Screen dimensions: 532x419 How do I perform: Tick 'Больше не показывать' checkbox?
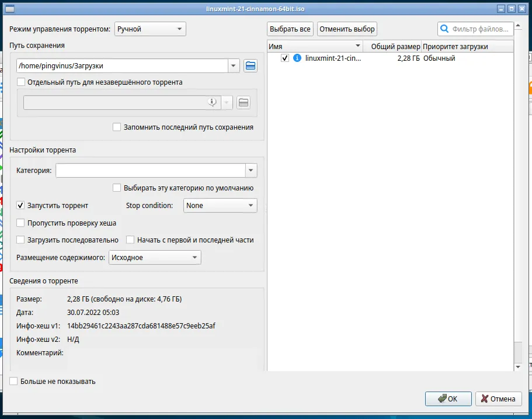coord(13,381)
